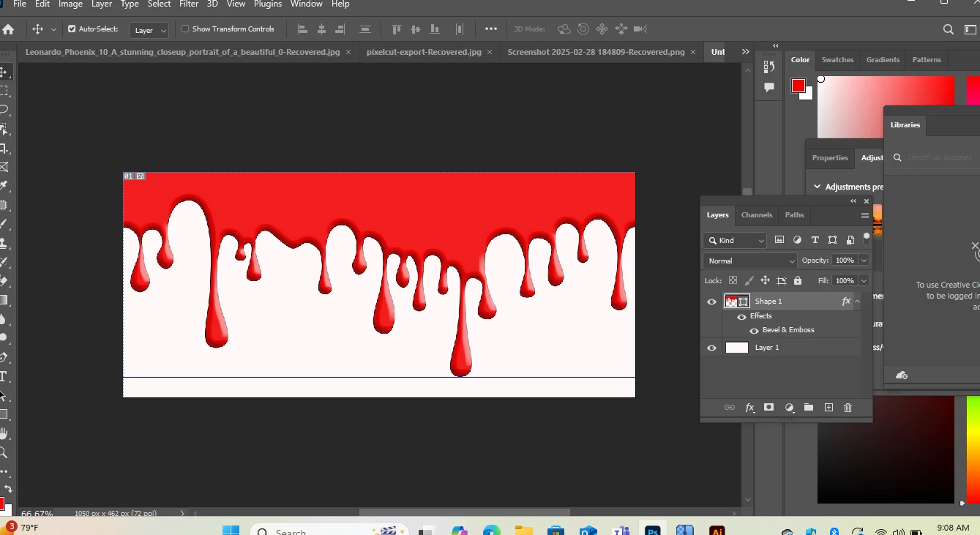Create a new layer plus icon
Image resolution: width=980 pixels, height=535 pixels.
tap(828, 408)
